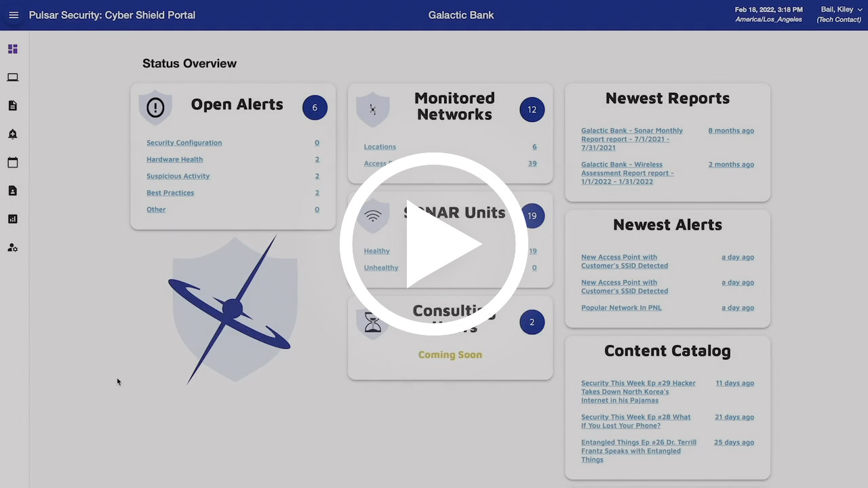Image resolution: width=868 pixels, height=488 pixels.
Task: Open the laptop devices icon in sidebar
Action: pyautogui.click(x=13, y=77)
